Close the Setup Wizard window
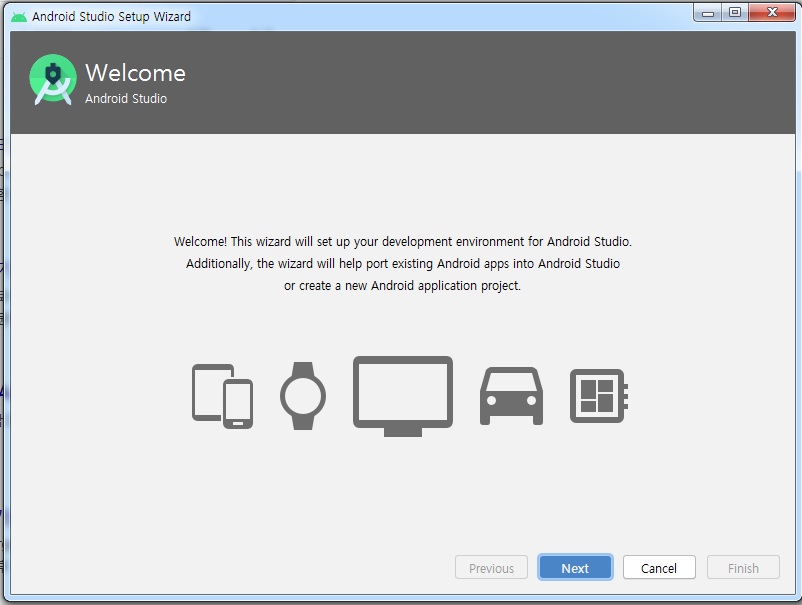 (x=772, y=12)
